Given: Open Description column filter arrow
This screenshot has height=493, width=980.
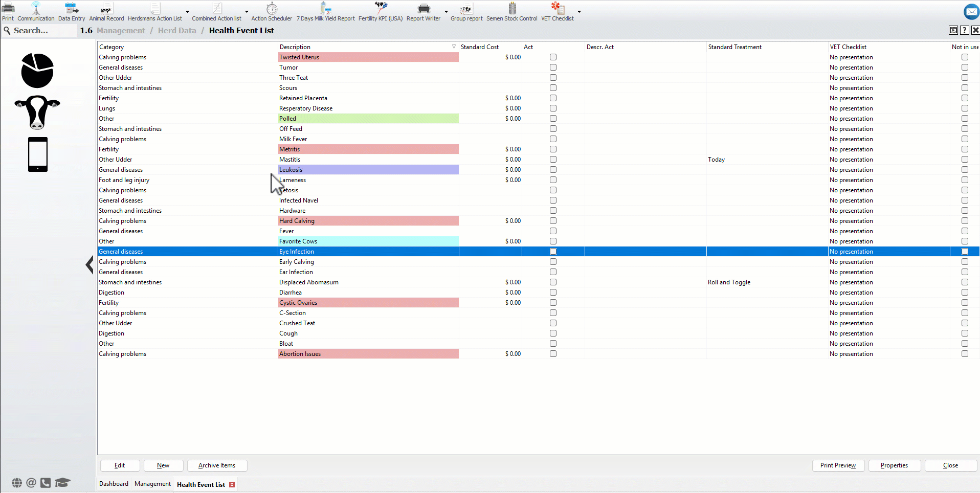Looking at the screenshot, I should (x=454, y=47).
